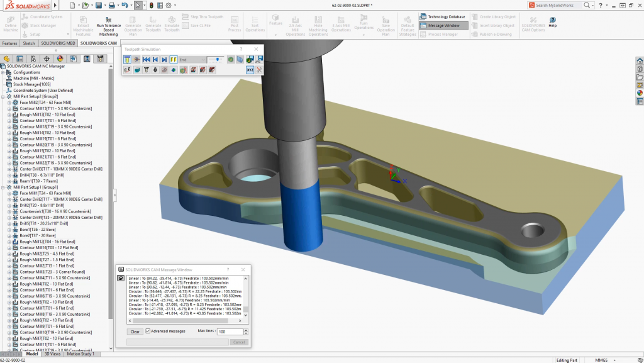Step simulation back one move

click(155, 60)
